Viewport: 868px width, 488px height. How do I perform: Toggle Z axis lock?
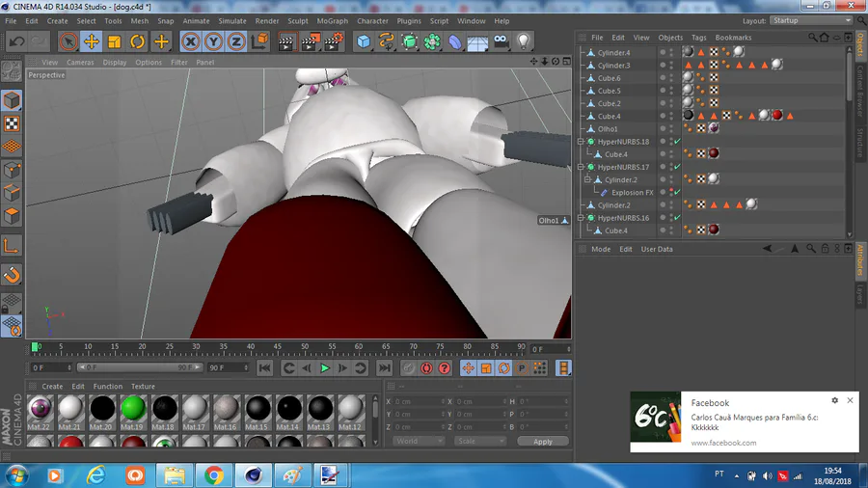tap(236, 41)
